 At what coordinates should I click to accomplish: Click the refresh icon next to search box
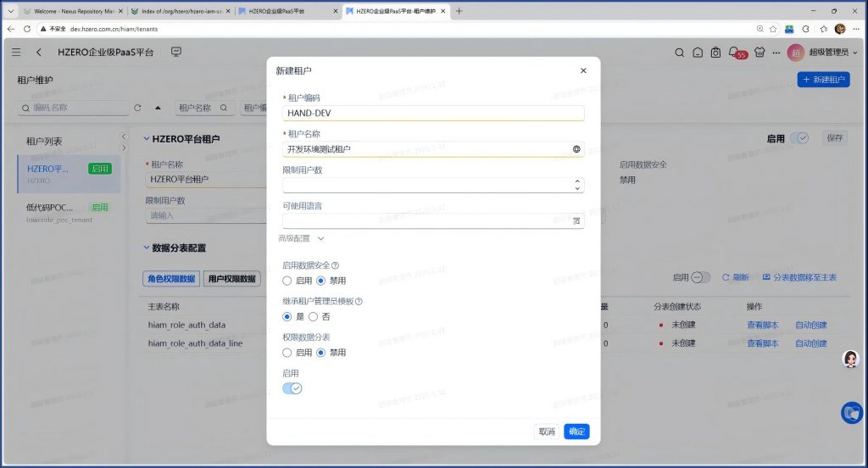click(137, 108)
